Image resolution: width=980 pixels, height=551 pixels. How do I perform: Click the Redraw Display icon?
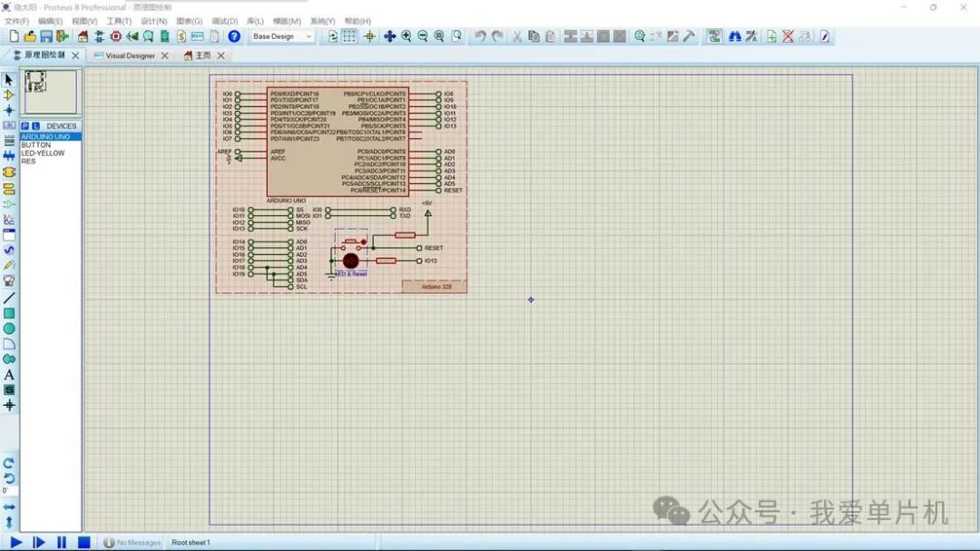(333, 36)
